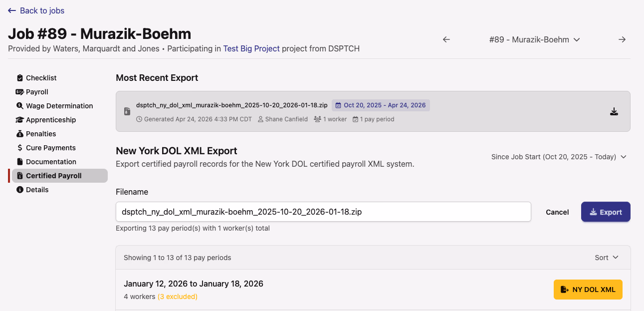Viewport: 644px width, 311px height.
Task: Download the most recent export zip
Action: coord(614,112)
